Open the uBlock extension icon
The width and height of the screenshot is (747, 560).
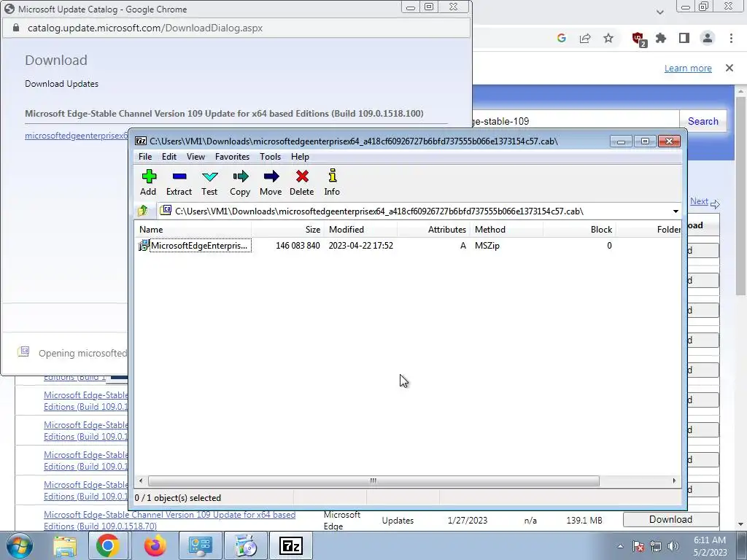(638, 39)
